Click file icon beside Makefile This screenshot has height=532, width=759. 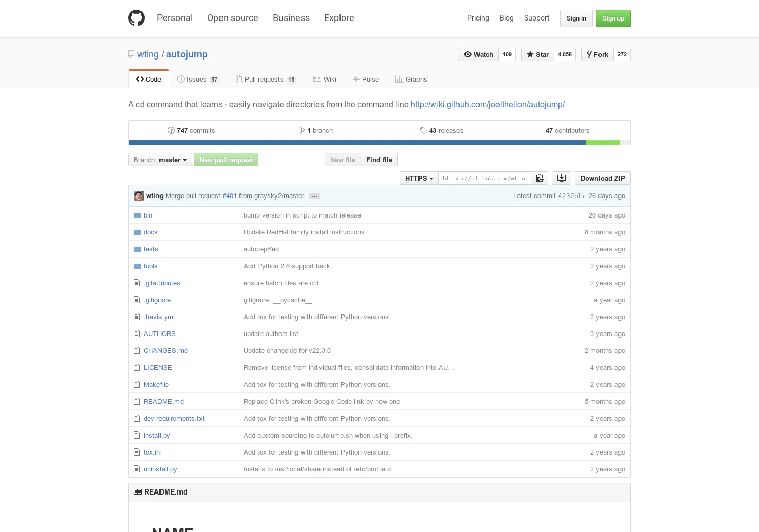click(x=137, y=384)
